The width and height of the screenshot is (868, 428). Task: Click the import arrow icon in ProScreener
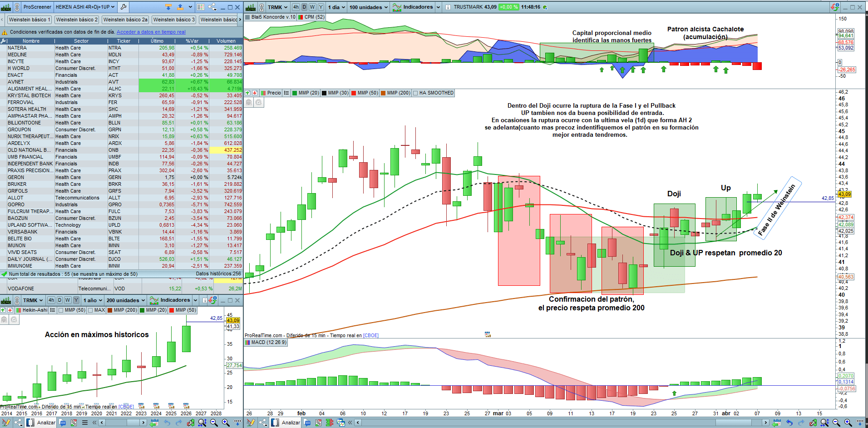(x=168, y=7)
